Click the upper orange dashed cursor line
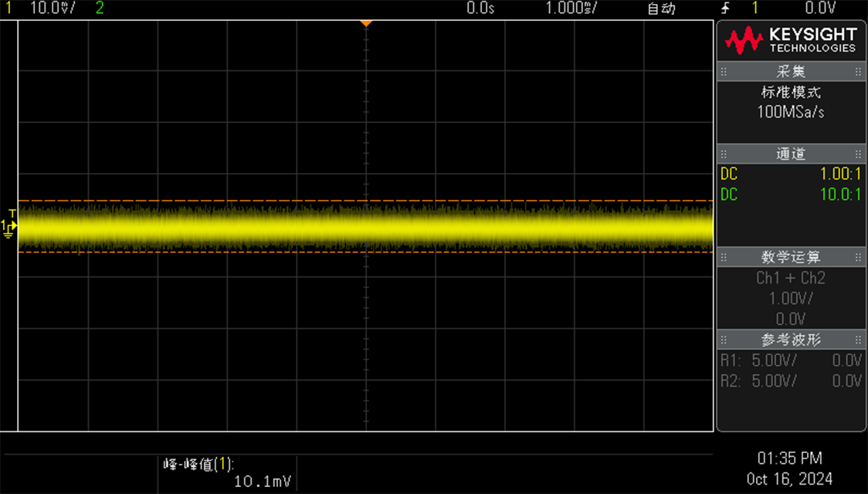The width and height of the screenshot is (868, 494). [x=366, y=201]
